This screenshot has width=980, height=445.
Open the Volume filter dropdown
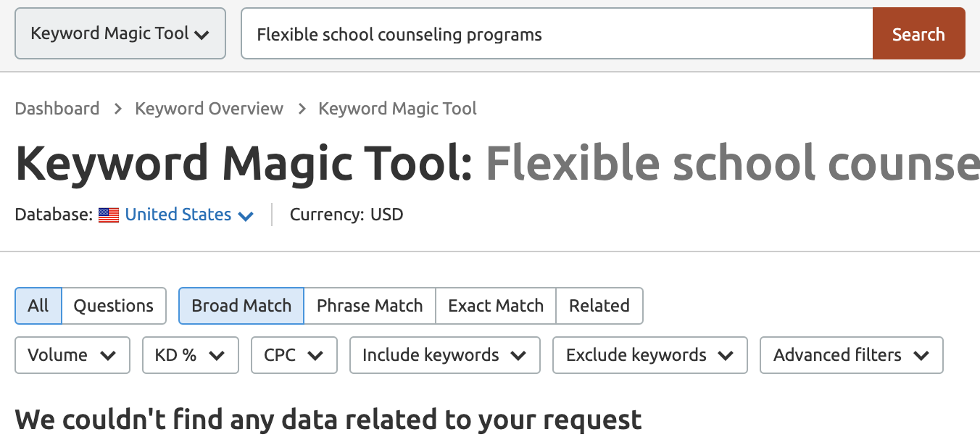(72, 355)
